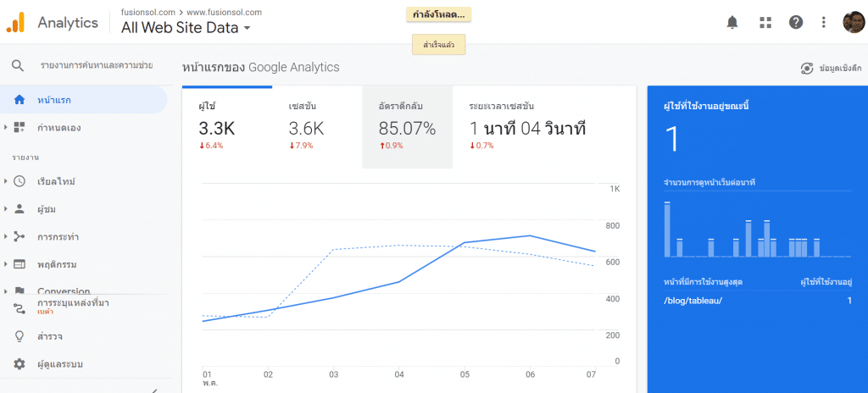Expand the เรียลไทม์ section arrow
868x393 pixels.
(x=5, y=181)
